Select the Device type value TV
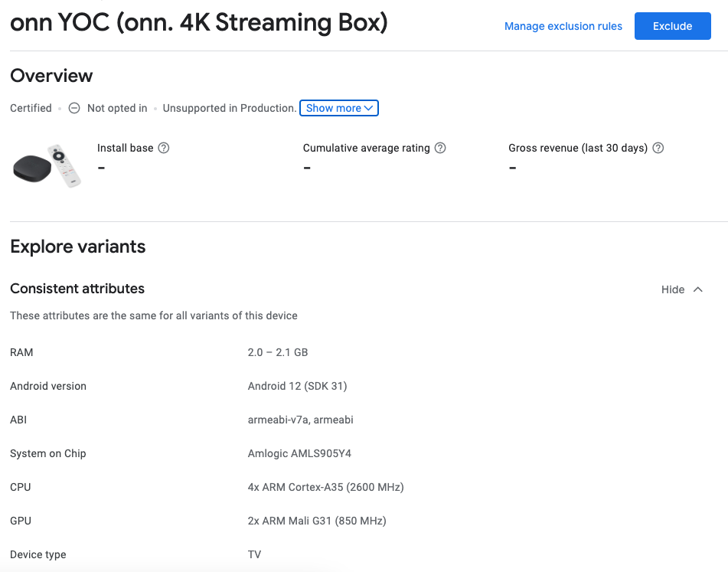This screenshot has width=728, height=572. tap(254, 554)
